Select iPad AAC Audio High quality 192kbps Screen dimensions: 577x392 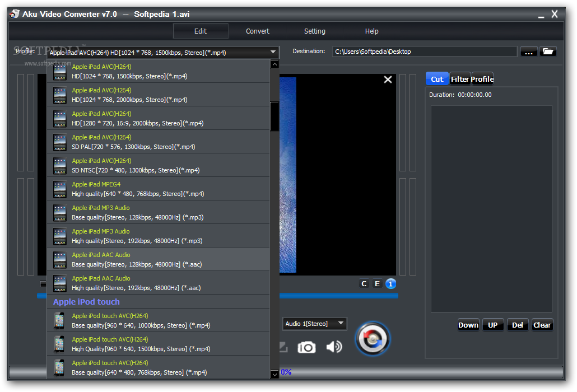[158, 283]
